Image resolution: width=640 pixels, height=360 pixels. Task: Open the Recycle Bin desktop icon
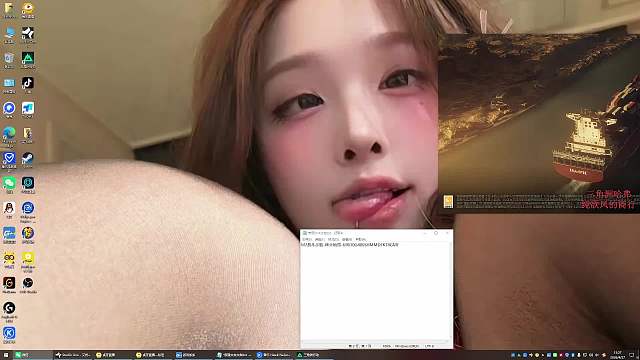click(x=9, y=60)
